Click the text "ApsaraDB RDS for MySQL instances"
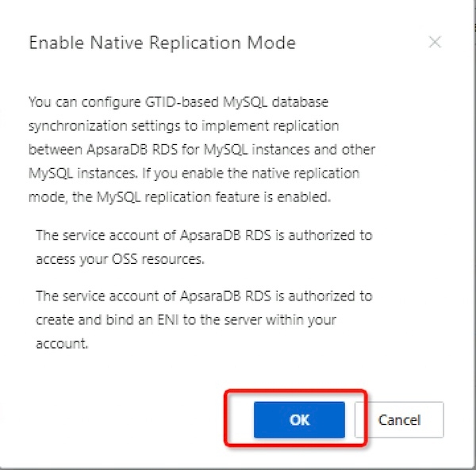The height and width of the screenshot is (470, 476). point(259,150)
